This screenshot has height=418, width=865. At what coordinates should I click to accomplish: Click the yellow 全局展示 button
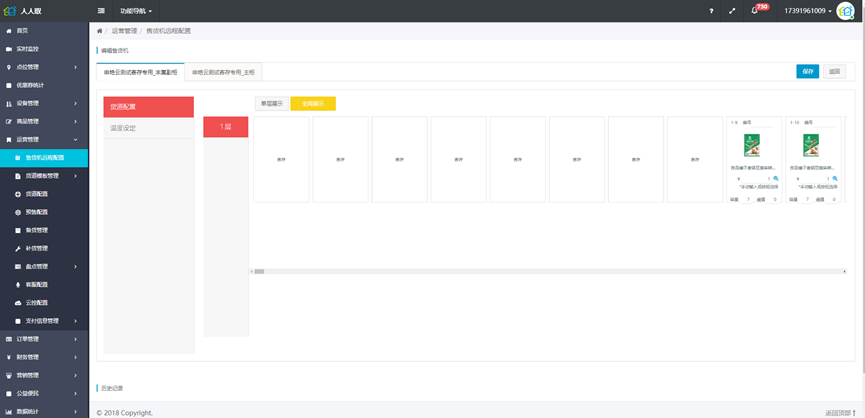click(x=313, y=104)
